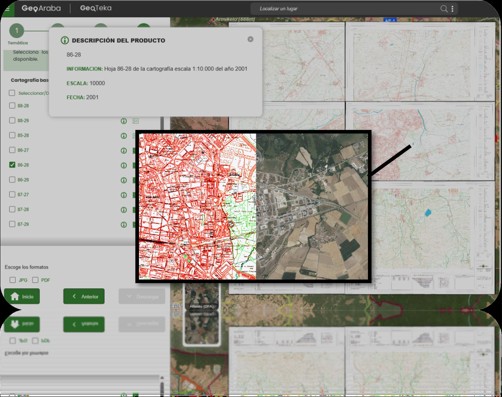Enable the JPG format checkbox
Viewport: 502px width, 397px height.
[x=12, y=280]
